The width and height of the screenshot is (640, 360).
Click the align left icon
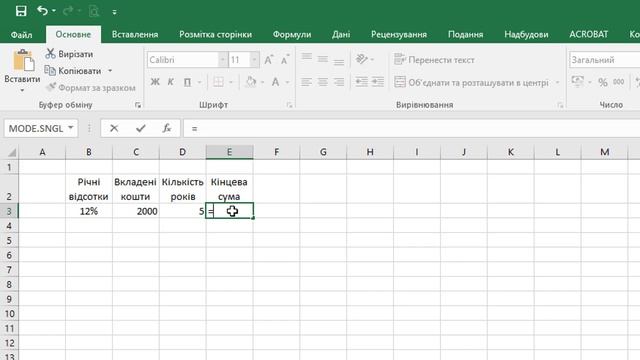tap(307, 82)
